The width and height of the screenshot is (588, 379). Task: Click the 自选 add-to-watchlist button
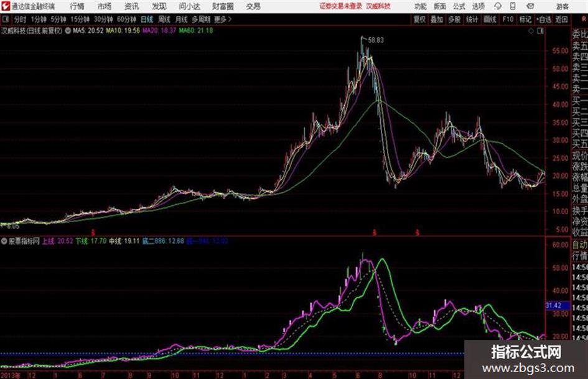point(543,19)
